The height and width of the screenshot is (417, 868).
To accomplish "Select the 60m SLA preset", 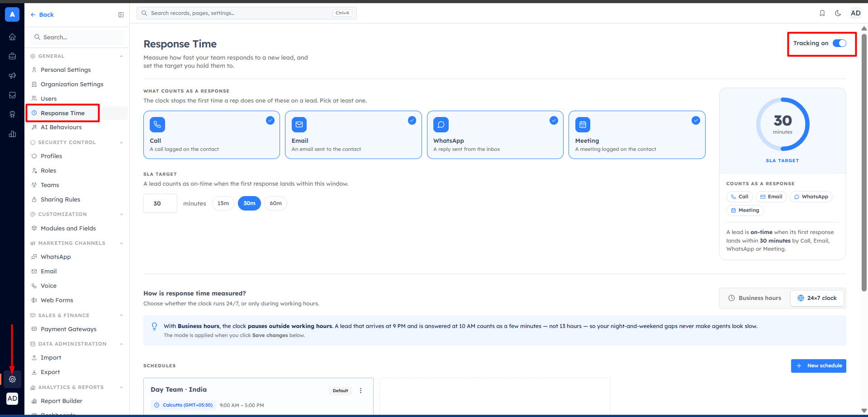I will pos(275,203).
